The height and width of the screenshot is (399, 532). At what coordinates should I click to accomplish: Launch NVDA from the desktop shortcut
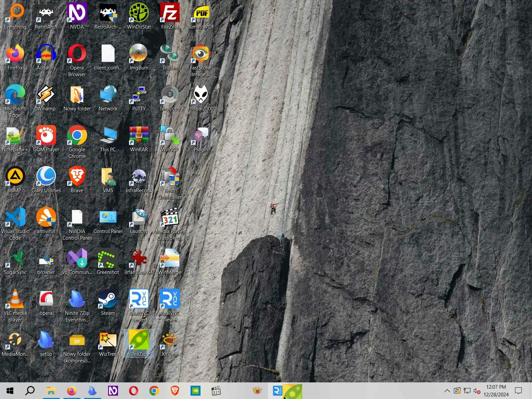[x=77, y=16]
